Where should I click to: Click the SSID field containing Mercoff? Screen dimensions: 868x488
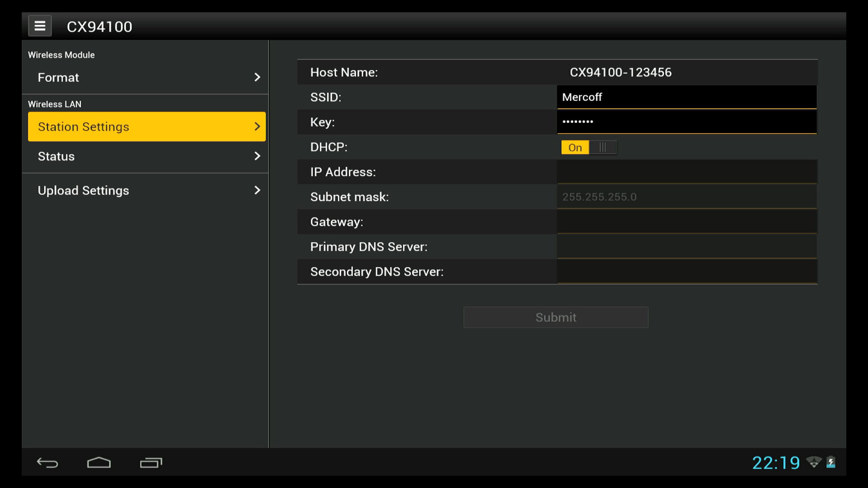click(686, 97)
